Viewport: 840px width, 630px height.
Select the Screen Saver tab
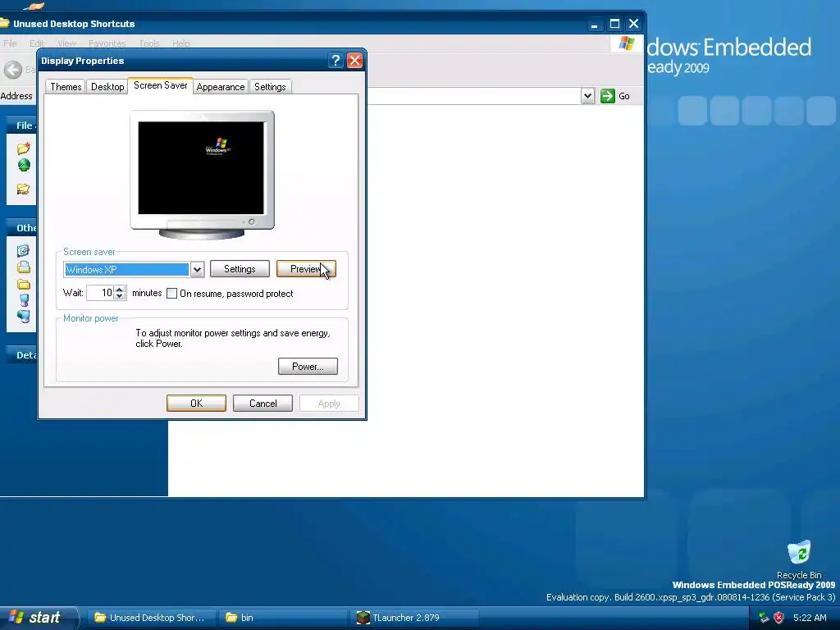pos(160,85)
